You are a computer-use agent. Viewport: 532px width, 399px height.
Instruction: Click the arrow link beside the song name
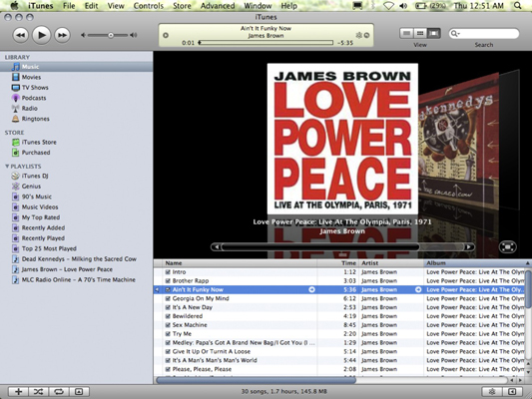click(311, 289)
